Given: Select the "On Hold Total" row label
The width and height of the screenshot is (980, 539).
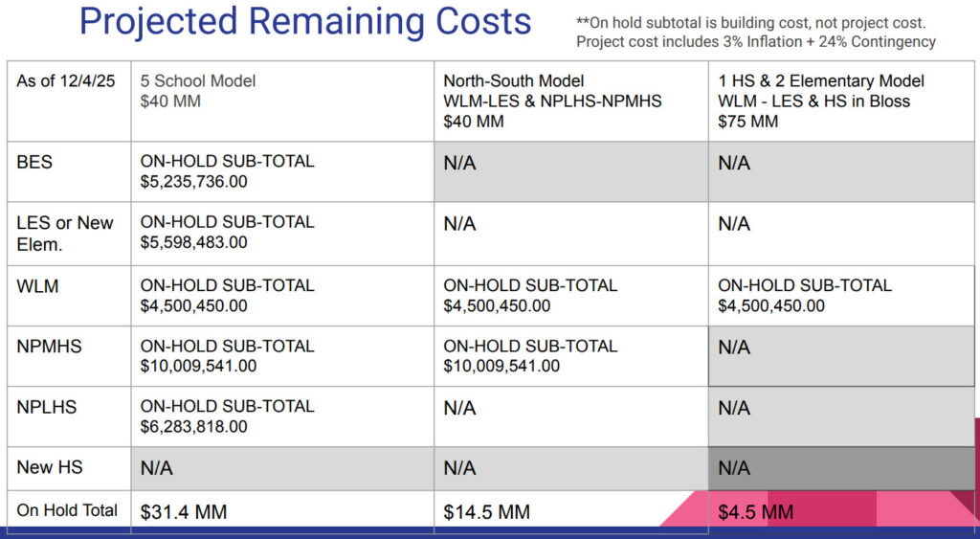Looking at the screenshot, I should pyautogui.click(x=67, y=510).
